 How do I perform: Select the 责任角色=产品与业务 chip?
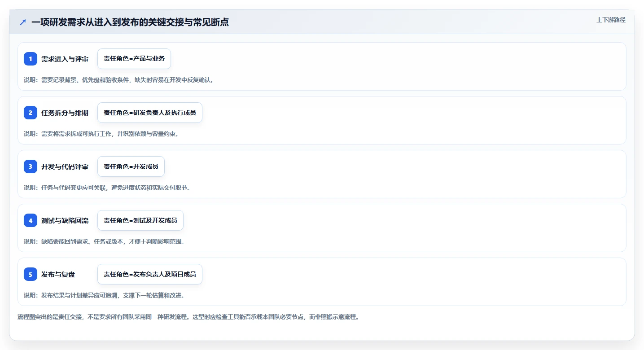pyautogui.click(x=134, y=59)
